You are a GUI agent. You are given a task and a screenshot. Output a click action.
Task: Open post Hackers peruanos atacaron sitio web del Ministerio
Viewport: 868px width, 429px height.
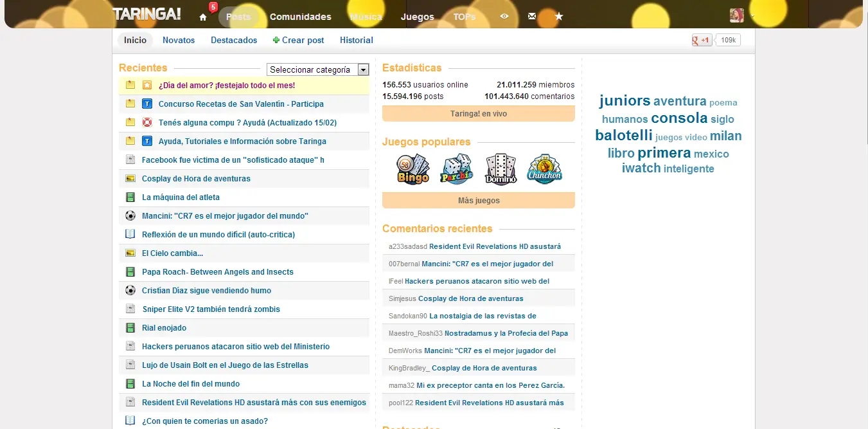point(236,346)
